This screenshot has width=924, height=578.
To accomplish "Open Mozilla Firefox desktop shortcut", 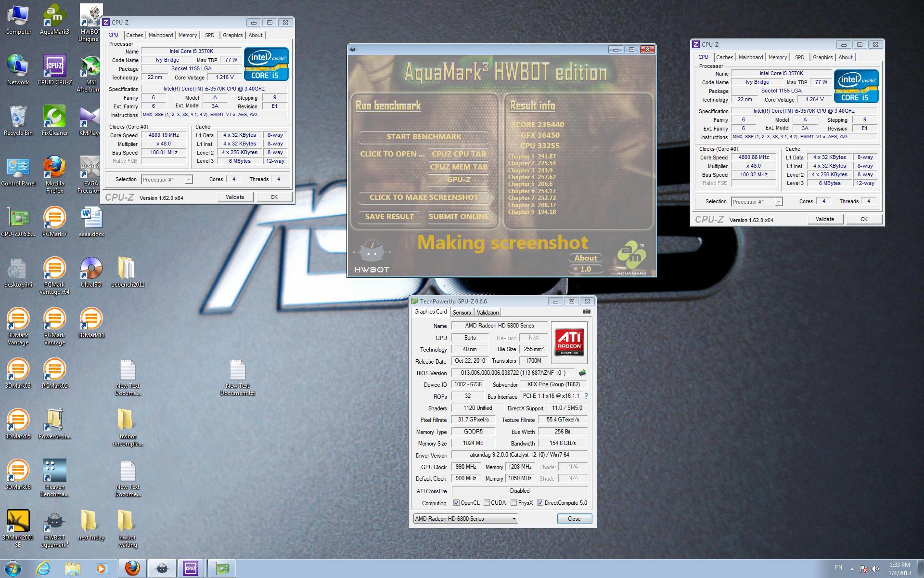I will [x=54, y=174].
